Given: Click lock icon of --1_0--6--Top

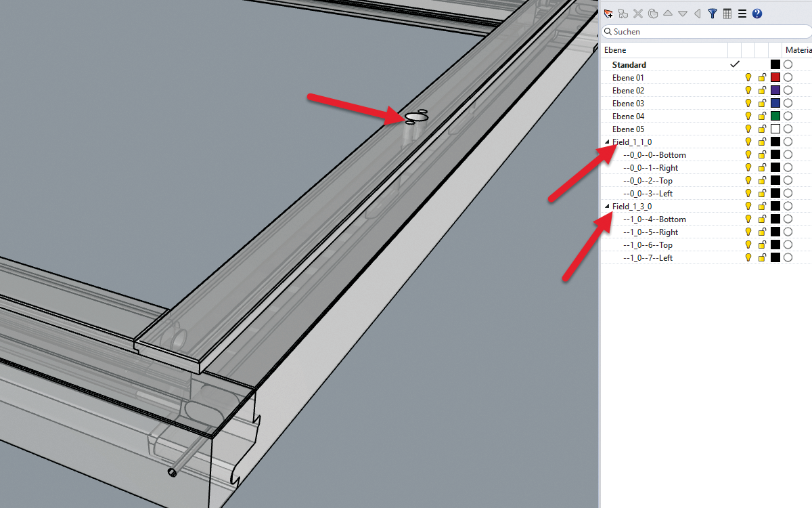Looking at the screenshot, I should tap(762, 245).
